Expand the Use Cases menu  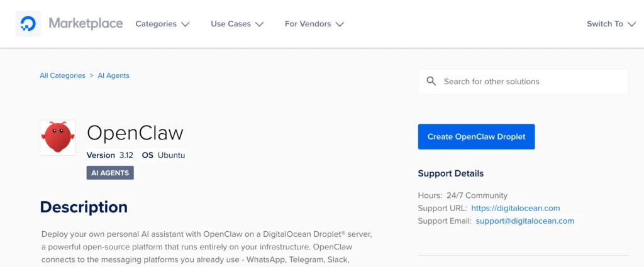tap(237, 24)
